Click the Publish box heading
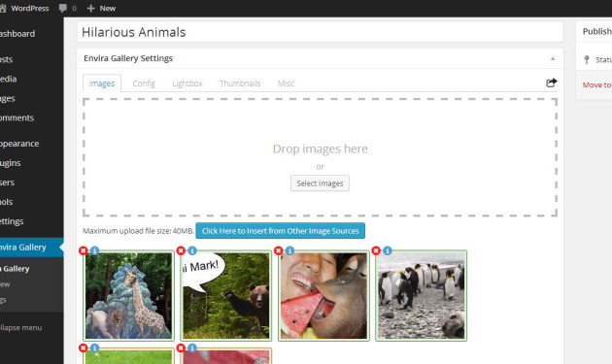Viewport: 612px width, 364px height. tap(597, 32)
